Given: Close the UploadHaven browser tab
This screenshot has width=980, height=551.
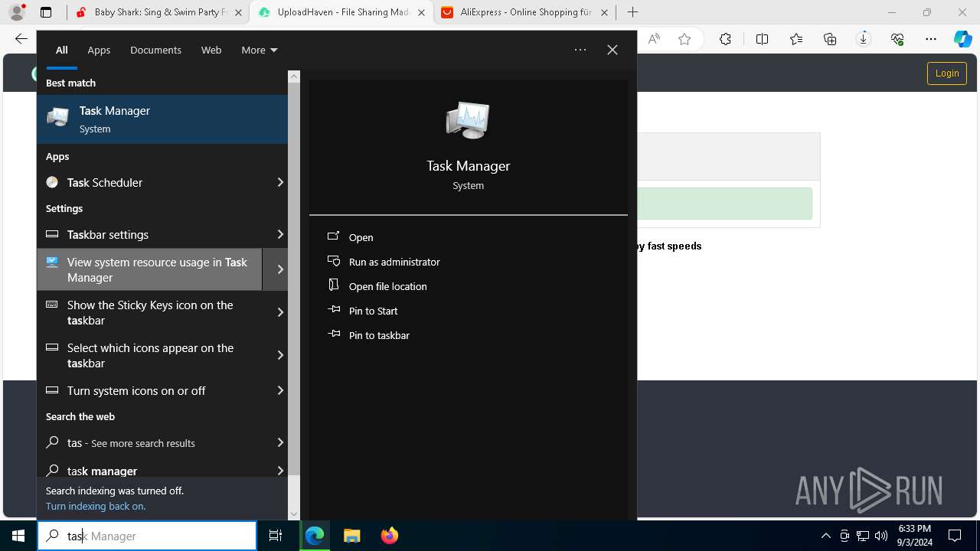Looking at the screenshot, I should coord(422,12).
